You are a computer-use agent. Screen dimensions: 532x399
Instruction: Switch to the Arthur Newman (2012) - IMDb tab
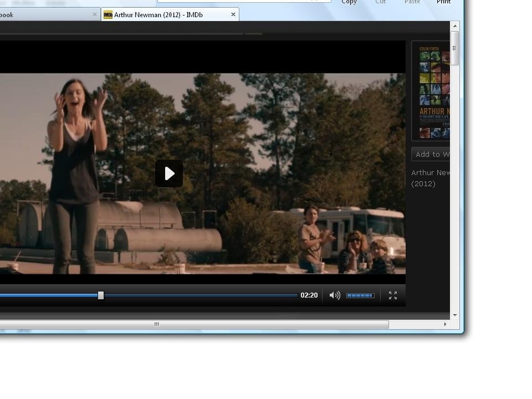tap(170, 14)
